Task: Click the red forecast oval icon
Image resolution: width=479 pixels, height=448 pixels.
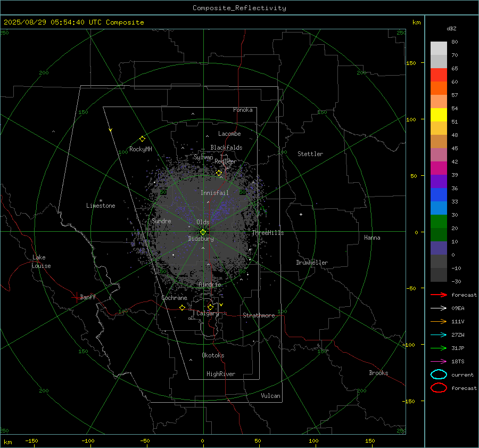Action: point(439,388)
